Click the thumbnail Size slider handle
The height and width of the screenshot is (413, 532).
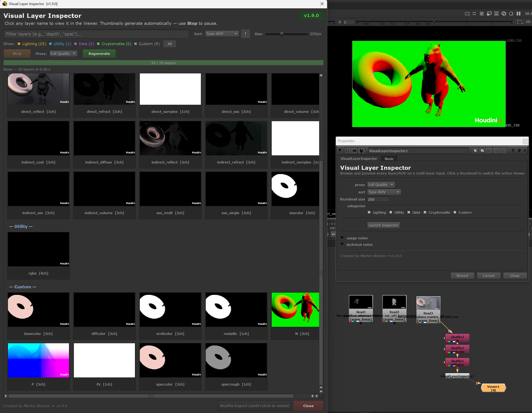(282, 34)
